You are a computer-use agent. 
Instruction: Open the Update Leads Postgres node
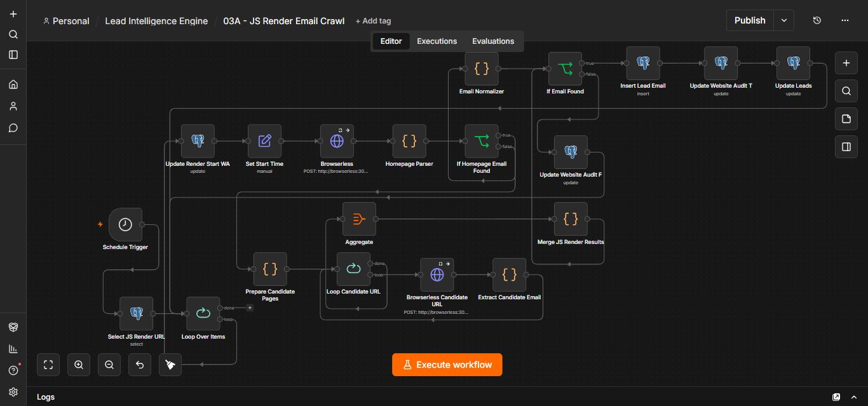793,63
